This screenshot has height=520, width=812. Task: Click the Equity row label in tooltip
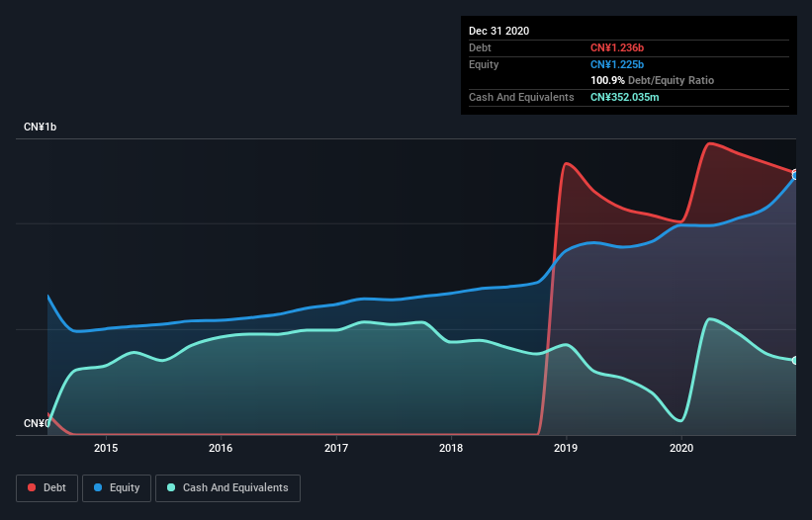[484, 64]
